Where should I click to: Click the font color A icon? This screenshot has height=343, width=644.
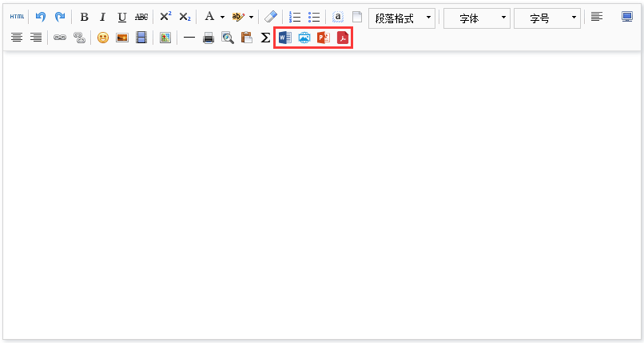[x=209, y=17]
